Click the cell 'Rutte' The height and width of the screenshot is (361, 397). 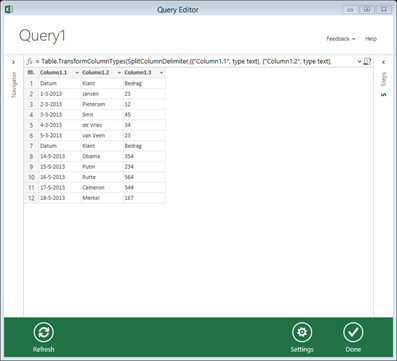[x=102, y=177]
